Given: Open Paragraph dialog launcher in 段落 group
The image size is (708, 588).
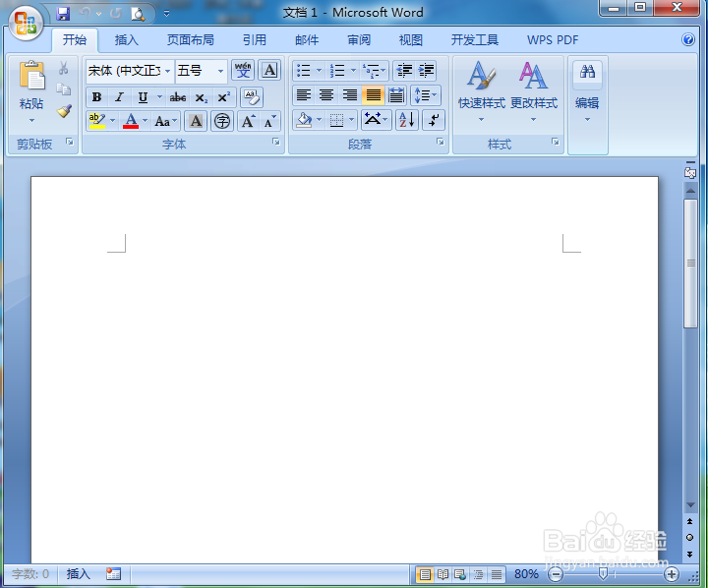Looking at the screenshot, I should point(440,143).
